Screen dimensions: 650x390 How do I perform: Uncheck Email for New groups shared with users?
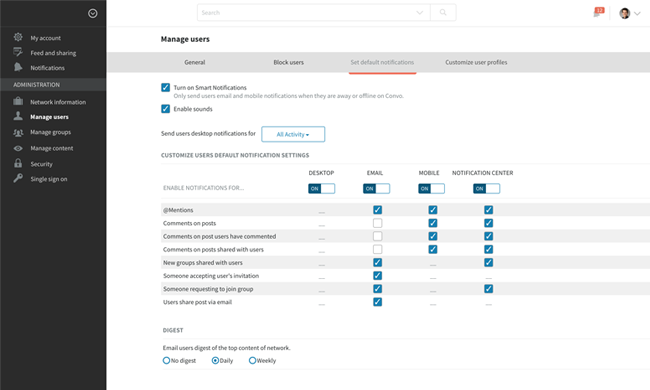click(377, 262)
